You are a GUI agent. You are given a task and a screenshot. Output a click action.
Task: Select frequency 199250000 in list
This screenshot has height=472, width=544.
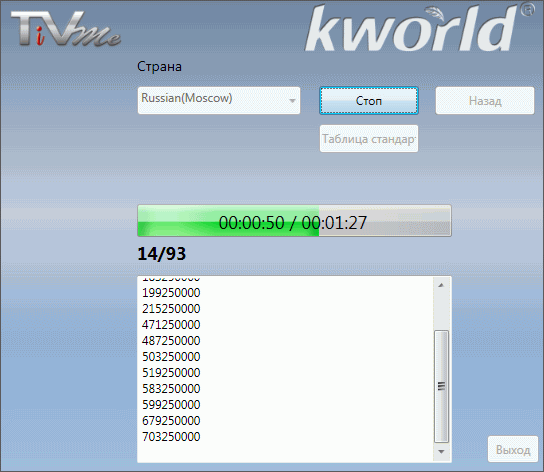click(x=171, y=293)
